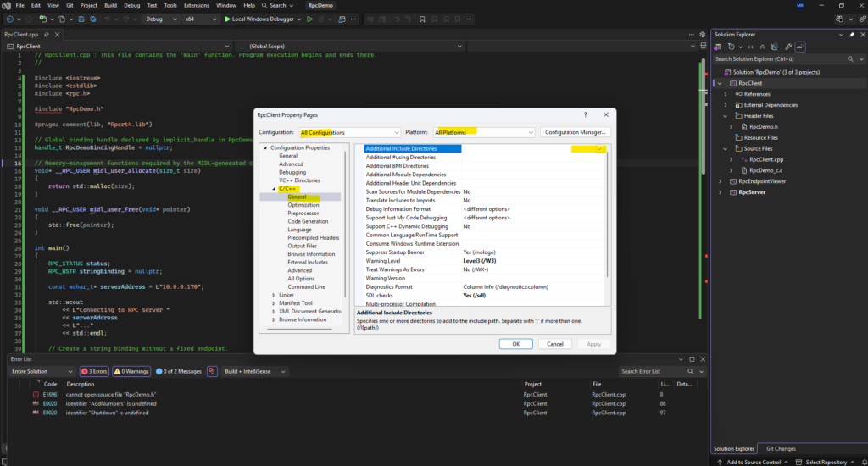
Task: Toggle Preview Selected Items icon in Solution Explorer
Action: click(x=800, y=47)
